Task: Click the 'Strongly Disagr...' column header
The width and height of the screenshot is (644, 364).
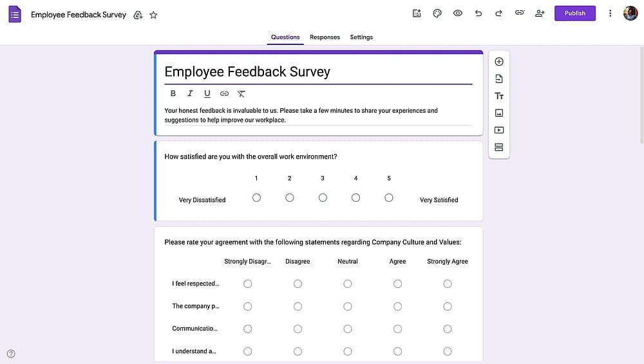Action: click(247, 262)
